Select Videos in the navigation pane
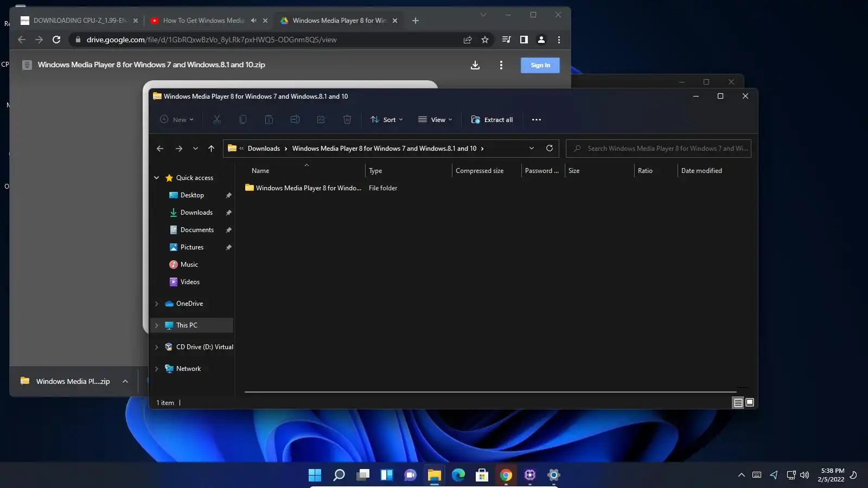The image size is (868, 488). [190, 282]
